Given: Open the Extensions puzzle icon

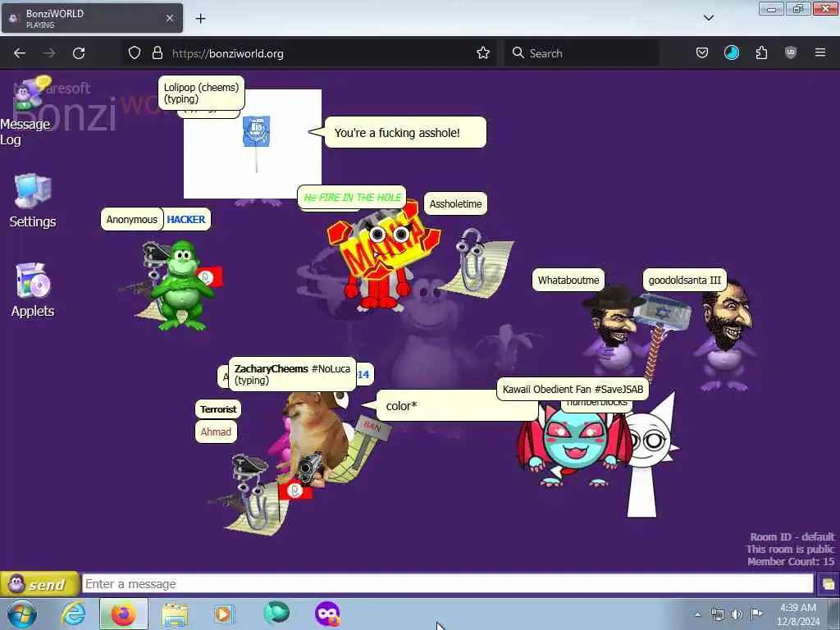Looking at the screenshot, I should pos(761,53).
